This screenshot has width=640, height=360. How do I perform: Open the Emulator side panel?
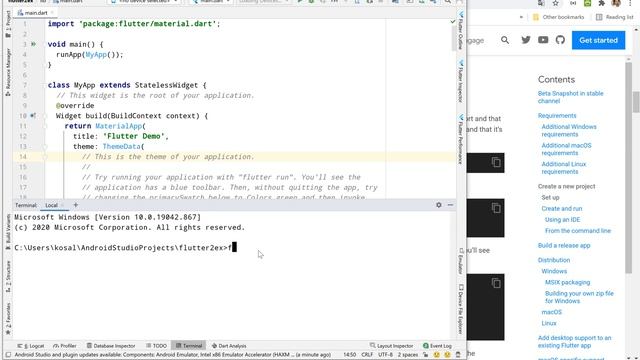(460, 261)
